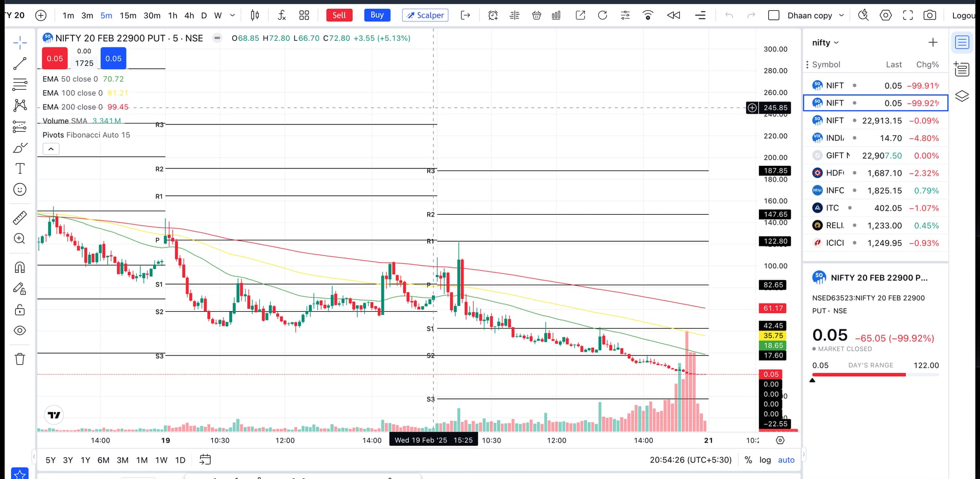980x479 pixels.
Task: Expand more timeframes dropdown arrow
Action: (232, 15)
